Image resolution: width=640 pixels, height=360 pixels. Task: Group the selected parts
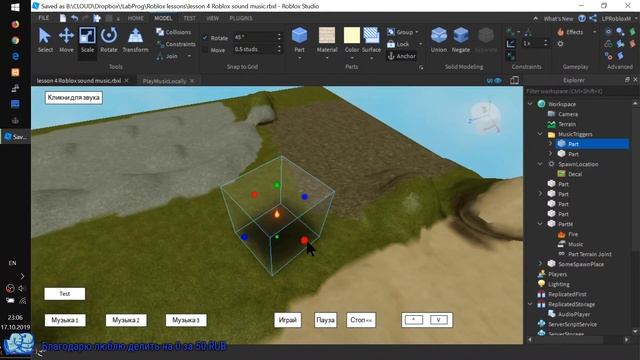tap(400, 32)
